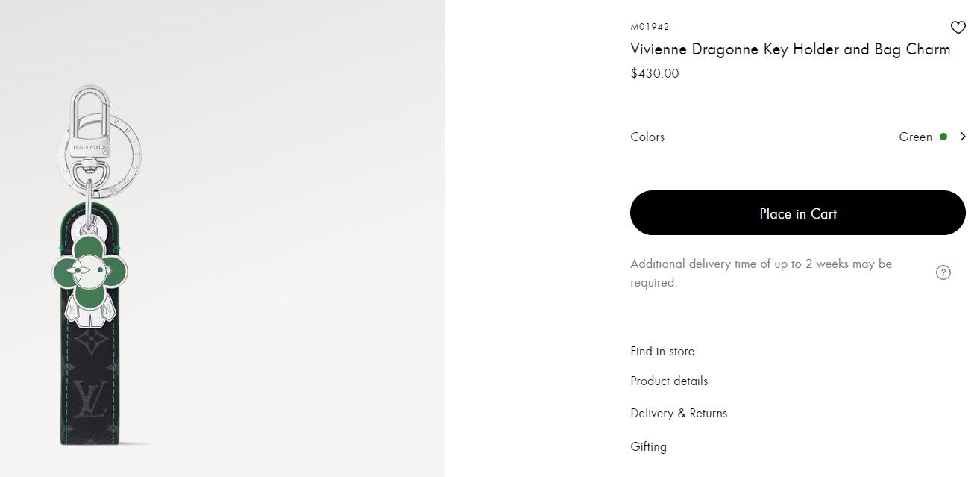Click the delivery time help question mark icon
The image size is (980, 477).
pos(943,272)
